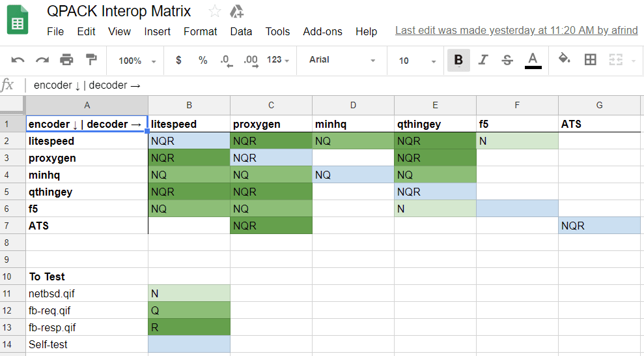Click the 'To Test' cell
Screen dimensions: 644x356
point(87,276)
